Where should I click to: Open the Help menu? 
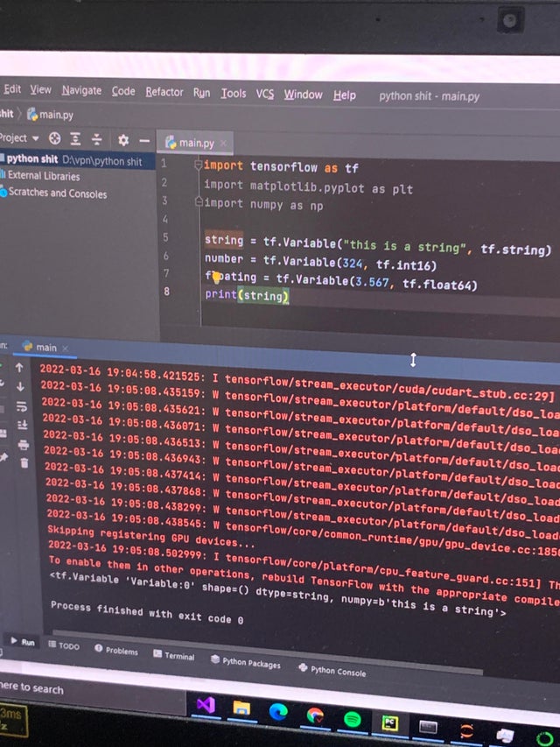click(344, 95)
